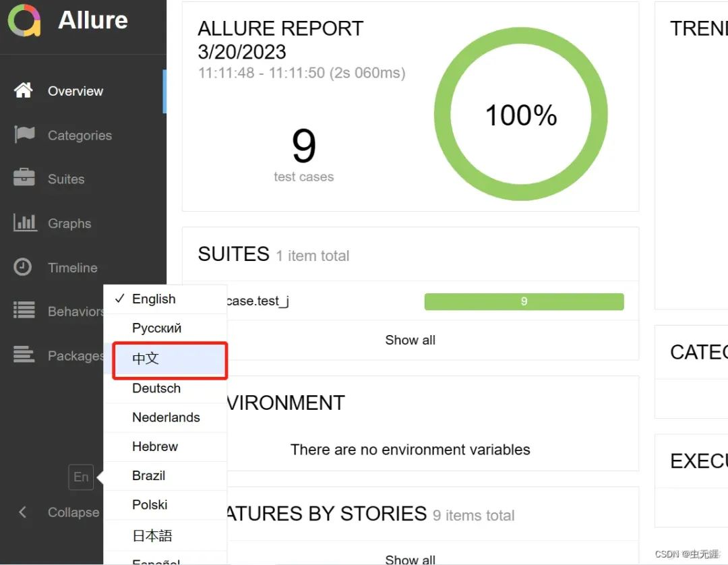The width and height of the screenshot is (728, 565).
Task: Select English as report language
Action: pos(154,299)
